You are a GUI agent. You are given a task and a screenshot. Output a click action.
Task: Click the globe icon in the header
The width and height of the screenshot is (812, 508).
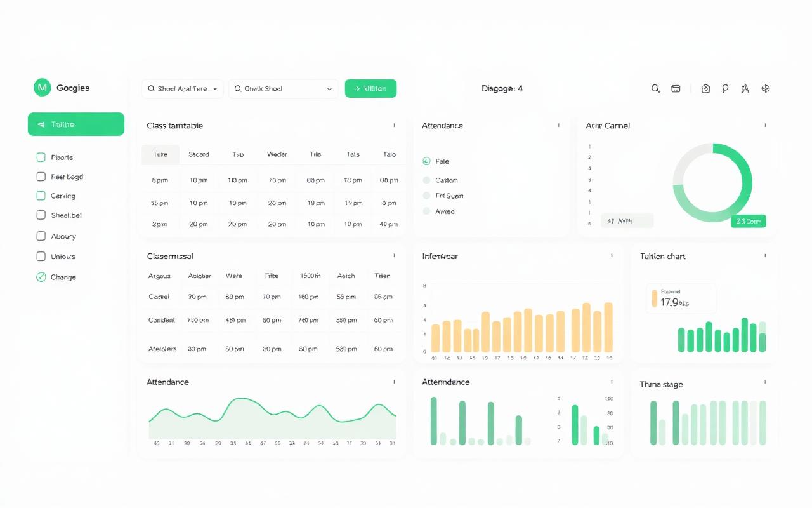point(766,89)
